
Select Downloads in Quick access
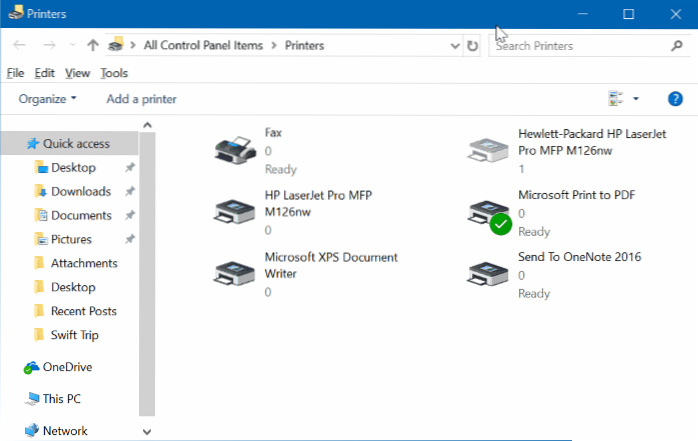(80, 191)
